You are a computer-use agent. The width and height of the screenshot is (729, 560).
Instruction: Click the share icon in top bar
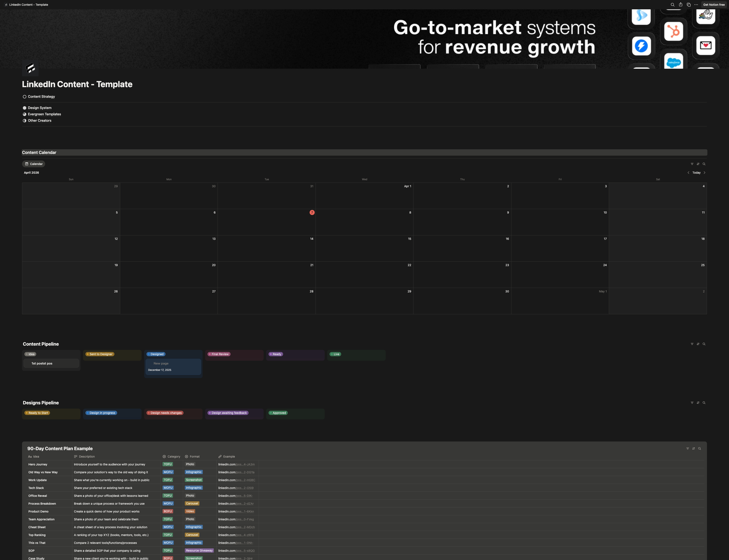coord(680,5)
